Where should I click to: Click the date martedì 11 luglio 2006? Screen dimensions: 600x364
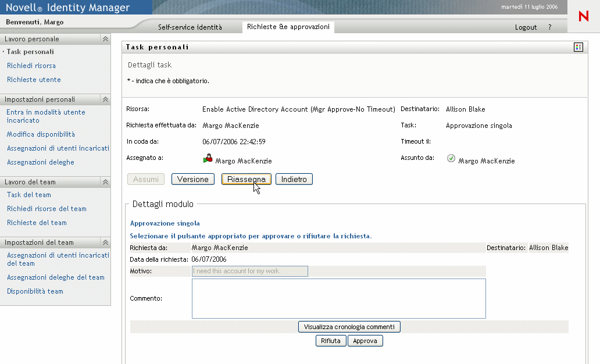[529, 7]
